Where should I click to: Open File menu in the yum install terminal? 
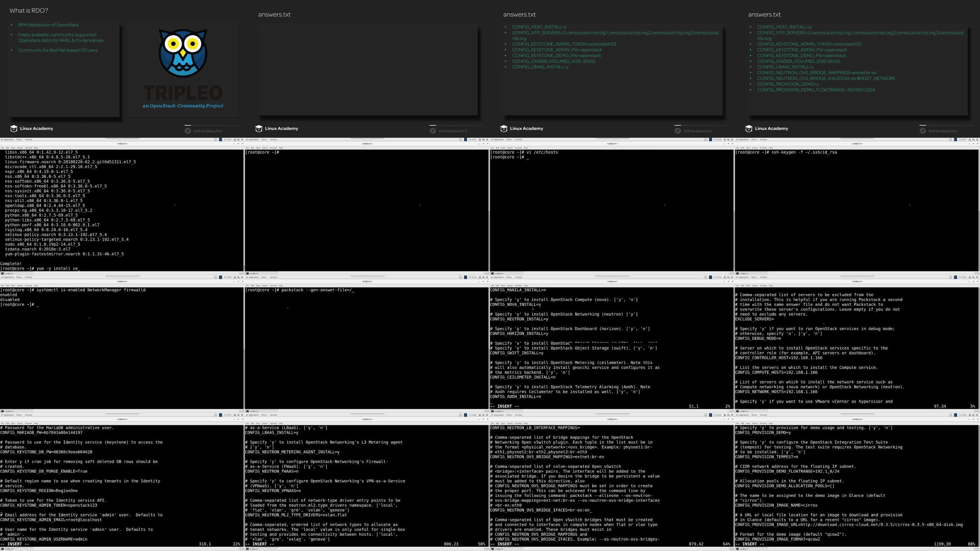point(2,148)
